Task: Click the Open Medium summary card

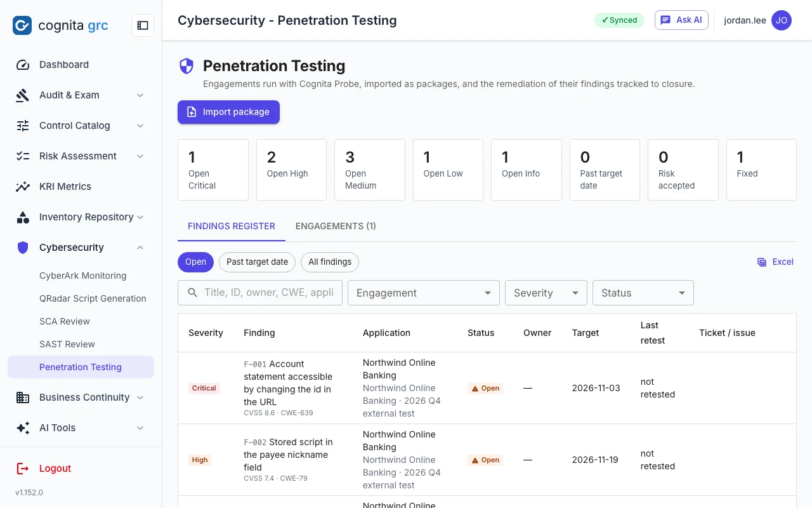Action: point(370,170)
